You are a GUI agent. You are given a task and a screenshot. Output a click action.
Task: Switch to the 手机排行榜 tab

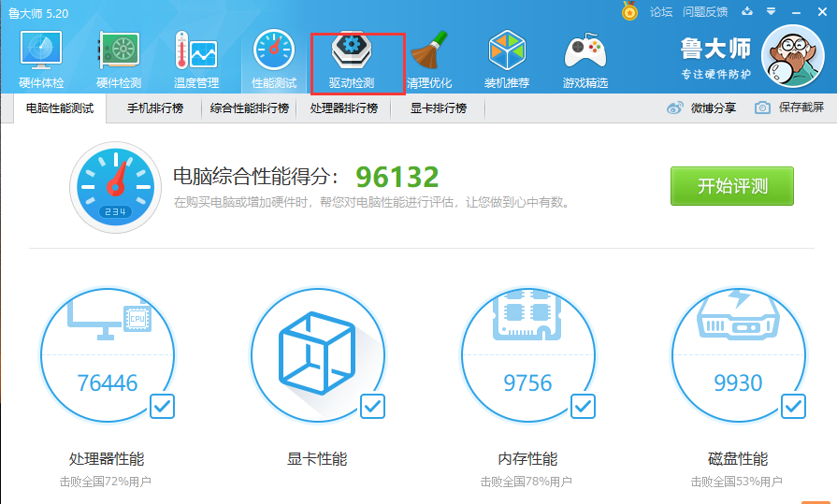(x=155, y=108)
